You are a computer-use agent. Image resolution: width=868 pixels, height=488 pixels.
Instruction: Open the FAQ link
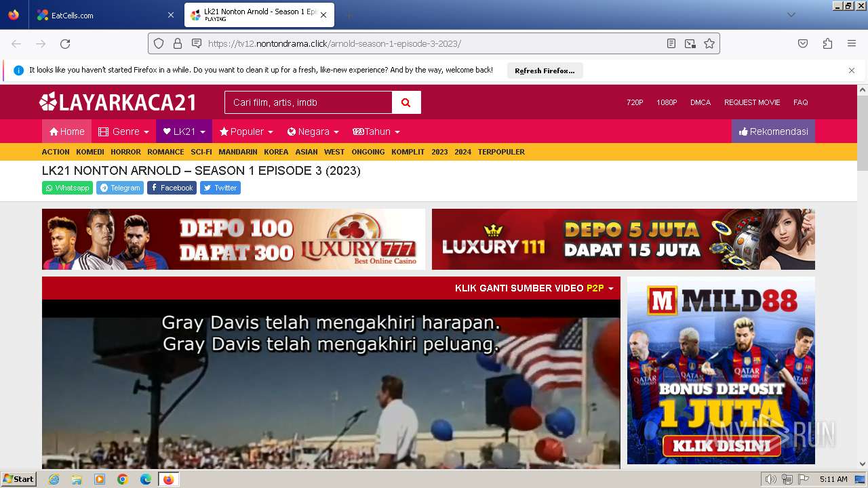point(801,102)
